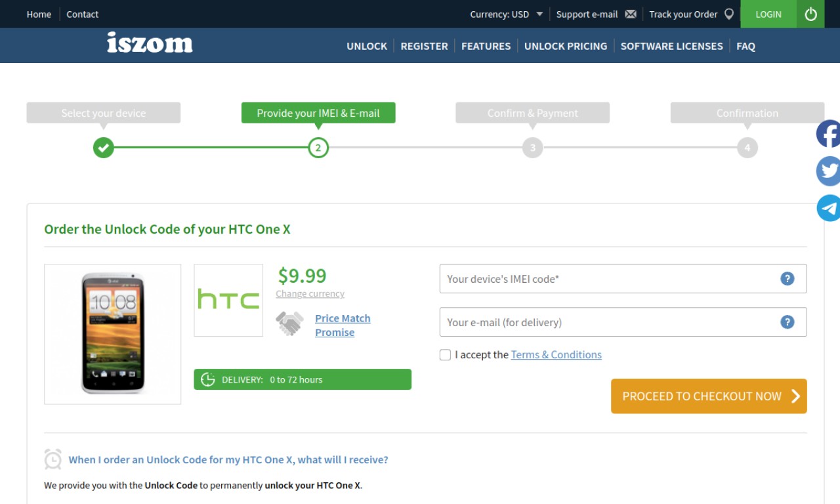Open the SOFTWARE LICENSES menu item
Screen dimensions: 840x504
click(671, 46)
